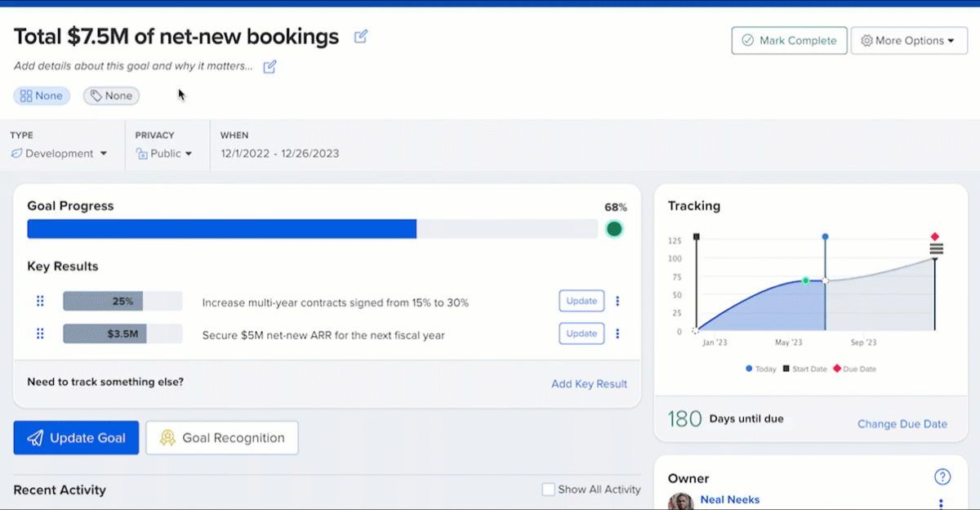Enable the Show All Activity checkbox
This screenshot has width=980, height=510.
[x=549, y=490]
